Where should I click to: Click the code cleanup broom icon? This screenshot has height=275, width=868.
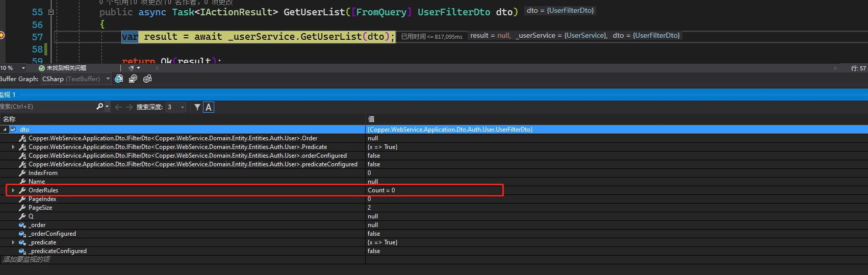point(132,68)
